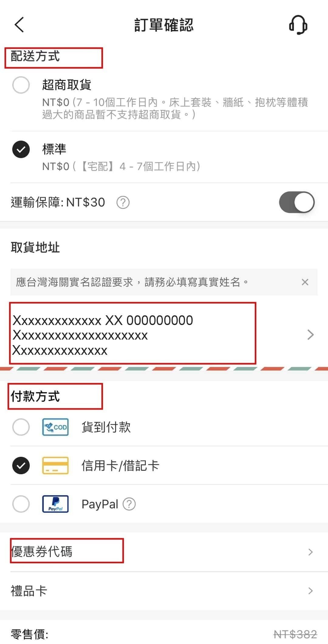This screenshot has height=644, width=328.
Task: Click the 運輸保障 help question mark
Action: coord(123,202)
